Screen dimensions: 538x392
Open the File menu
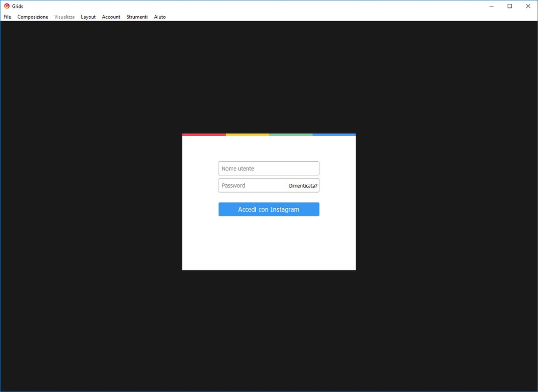[x=7, y=17]
